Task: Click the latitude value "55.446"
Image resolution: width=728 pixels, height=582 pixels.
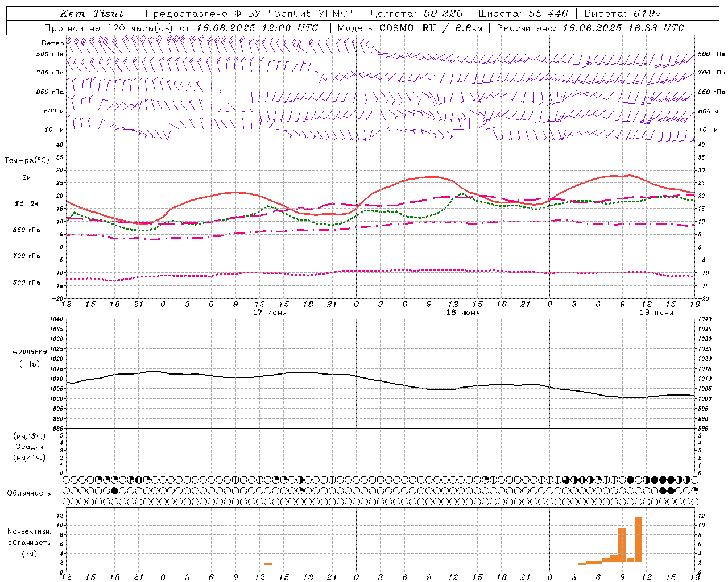Action: click(549, 14)
